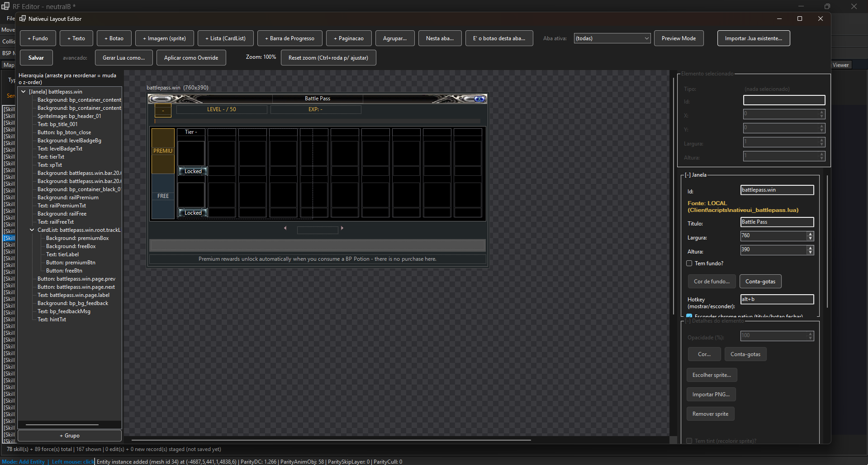The width and height of the screenshot is (868, 465).
Task: Increase the Largura value with up arrow
Action: point(810,234)
